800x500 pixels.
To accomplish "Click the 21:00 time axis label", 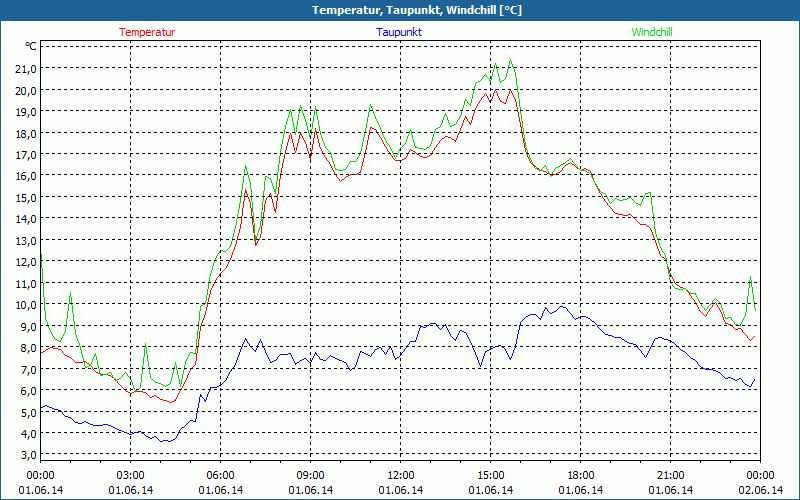I will pyautogui.click(x=670, y=476).
